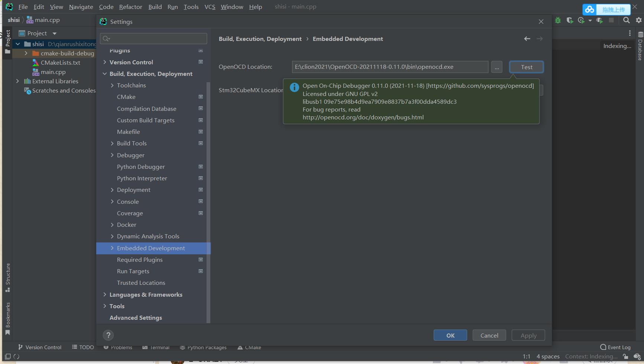
Task: Open Custom Build Targets settings
Action: (x=146, y=120)
